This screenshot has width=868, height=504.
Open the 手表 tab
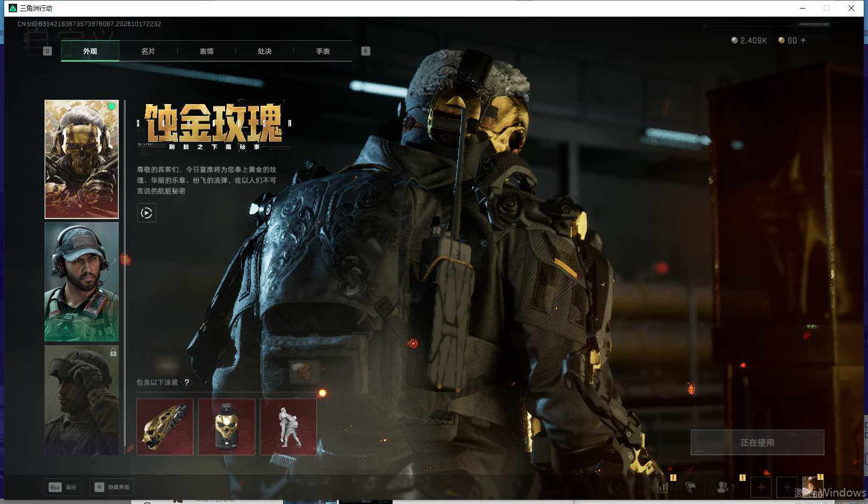[x=323, y=51]
